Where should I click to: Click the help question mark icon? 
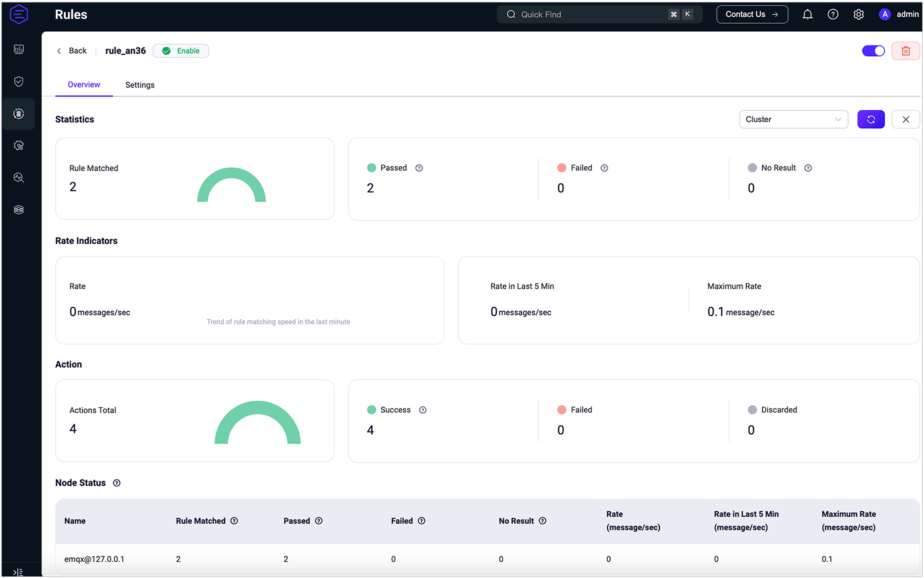pos(833,15)
